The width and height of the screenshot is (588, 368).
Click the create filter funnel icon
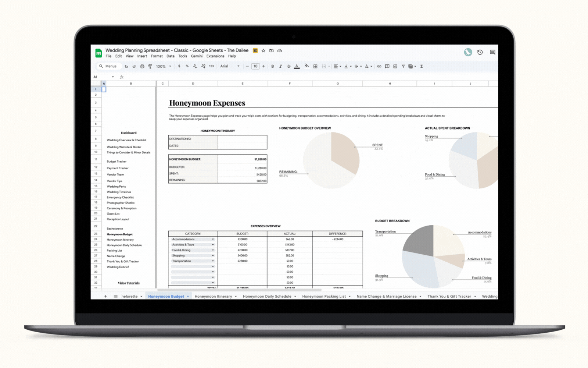[403, 67]
